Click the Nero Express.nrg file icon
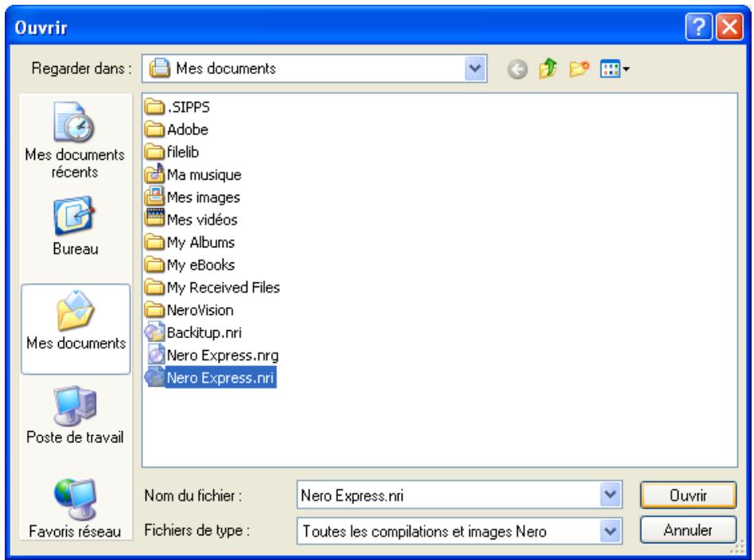This screenshot has width=754, height=560. coord(155,355)
